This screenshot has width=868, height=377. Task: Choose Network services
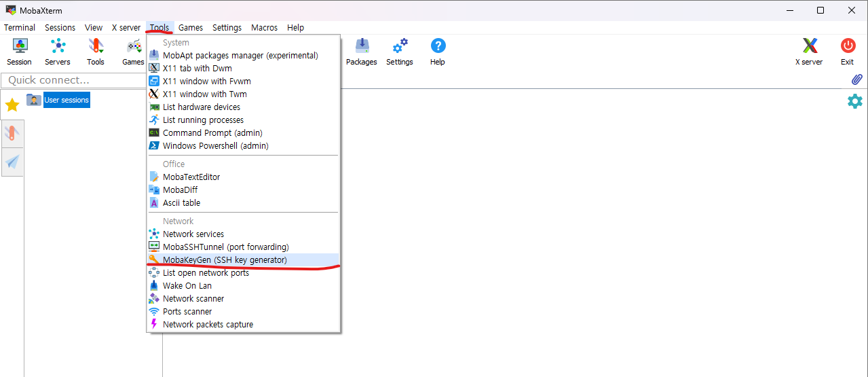(243, 234)
